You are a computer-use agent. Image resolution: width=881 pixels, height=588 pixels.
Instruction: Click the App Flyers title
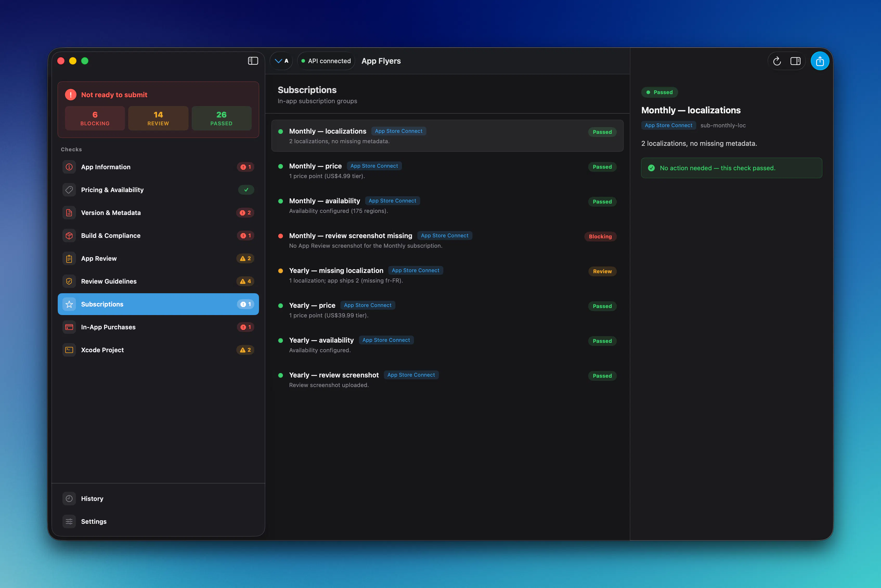381,61
